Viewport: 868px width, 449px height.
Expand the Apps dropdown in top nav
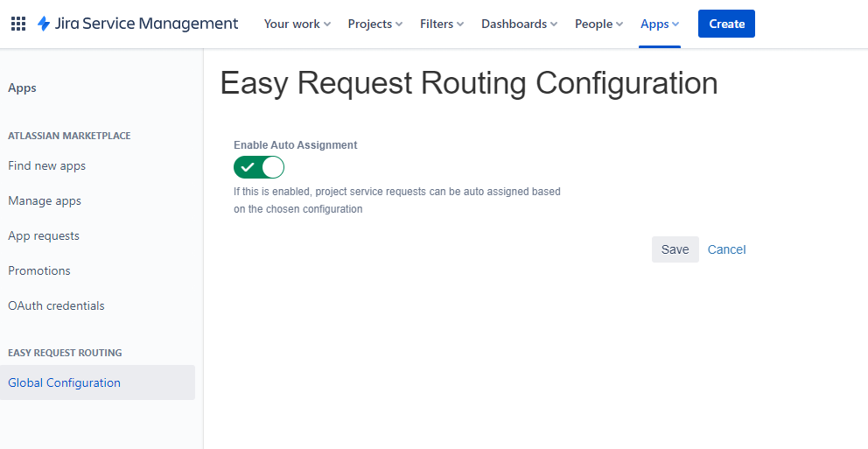point(660,24)
